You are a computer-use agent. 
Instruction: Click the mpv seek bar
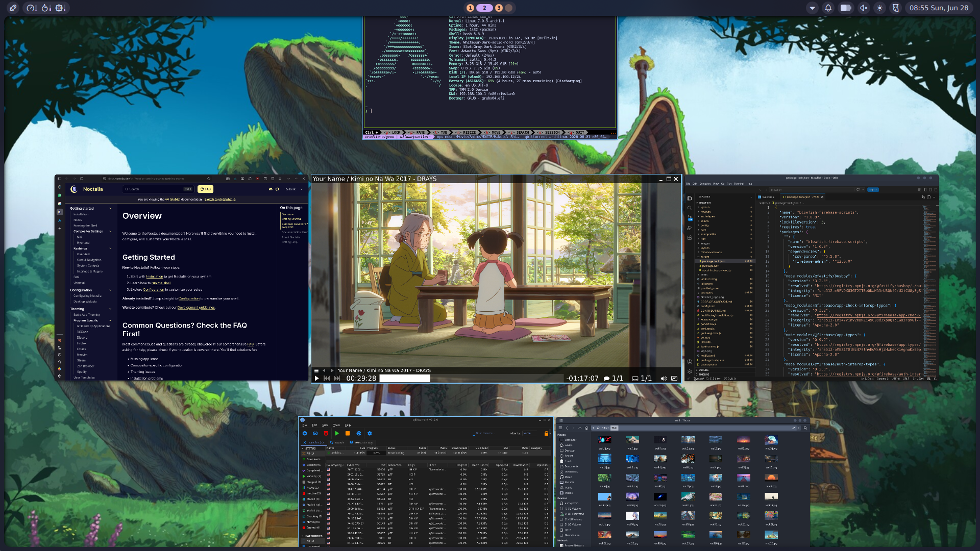coord(472,378)
